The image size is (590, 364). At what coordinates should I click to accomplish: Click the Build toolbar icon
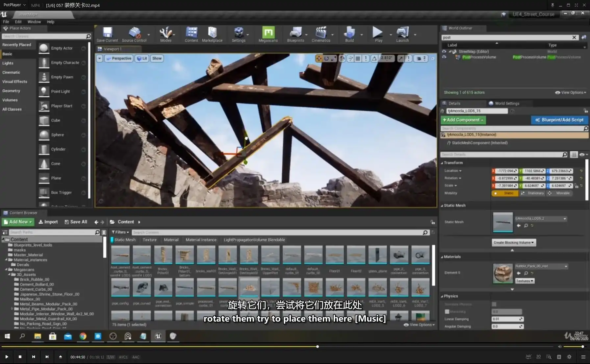pyautogui.click(x=349, y=33)
